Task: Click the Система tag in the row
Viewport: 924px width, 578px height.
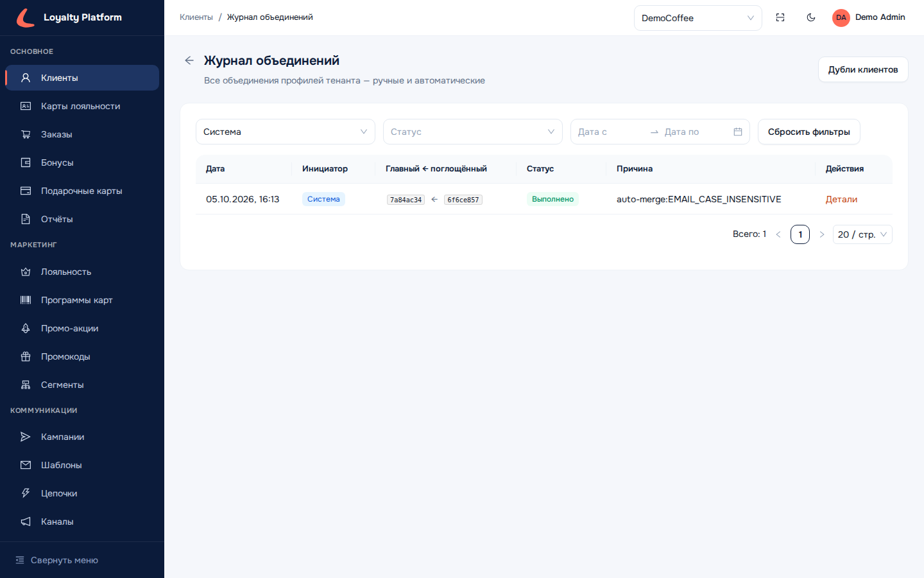Action: (323, 199)
